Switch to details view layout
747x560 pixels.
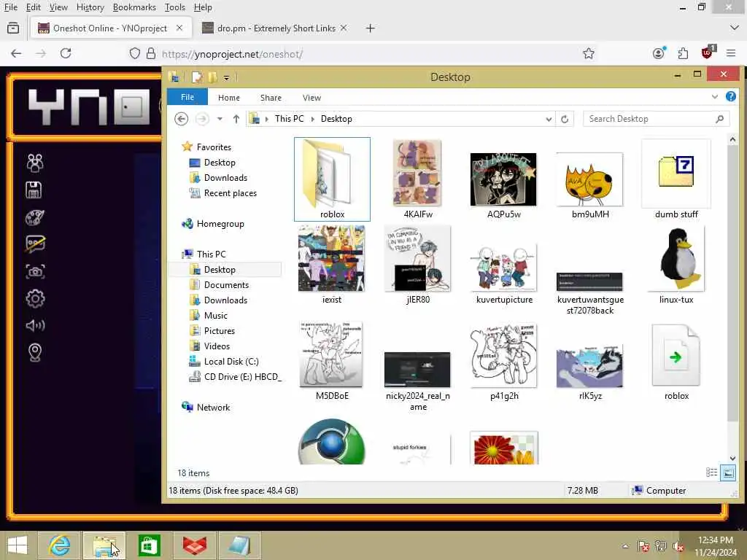pos(711,472)
